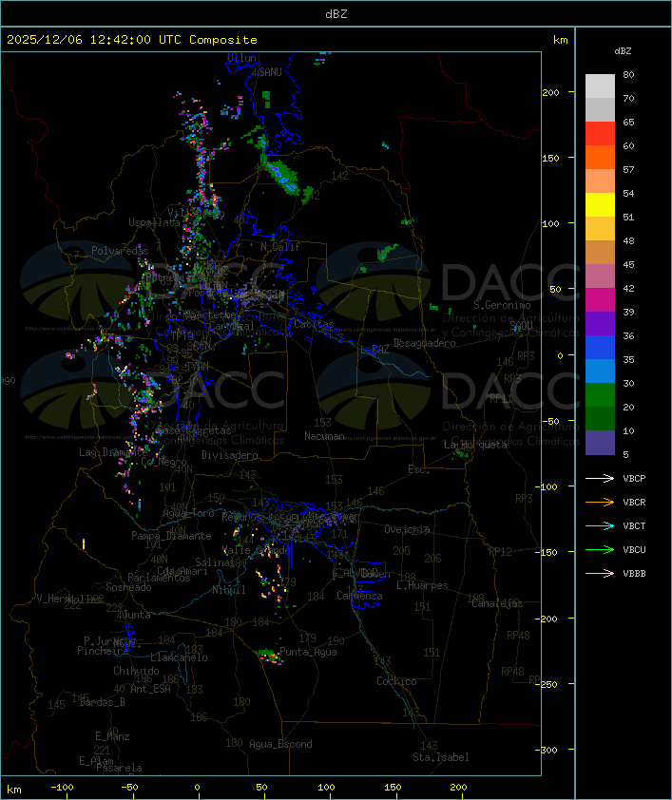Click the Nacunan place label
Image resolution: width=672 pixels, height=800 pixels.
324,436
